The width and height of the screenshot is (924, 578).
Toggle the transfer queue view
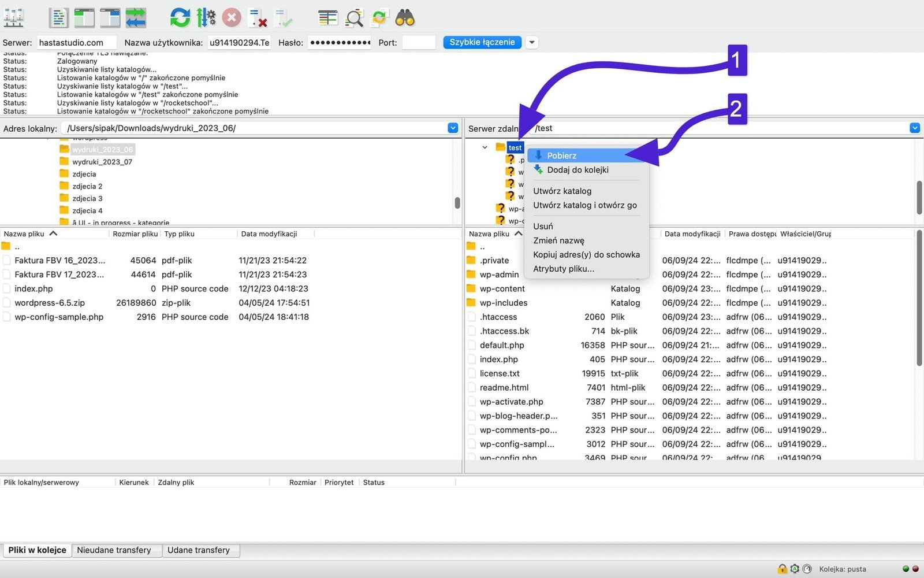pyautogui.click(x=136, y=18)
